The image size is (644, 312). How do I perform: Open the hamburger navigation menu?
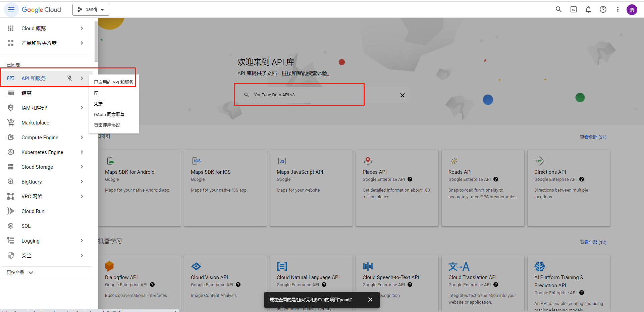pos(11,10)
